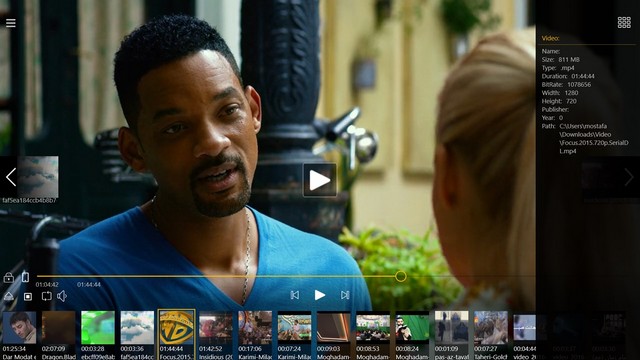Image resolution: width=640 pixels, height=360 pixels.
Task: Go to previous video with left arrow
Action: click(x=11, y=177)
